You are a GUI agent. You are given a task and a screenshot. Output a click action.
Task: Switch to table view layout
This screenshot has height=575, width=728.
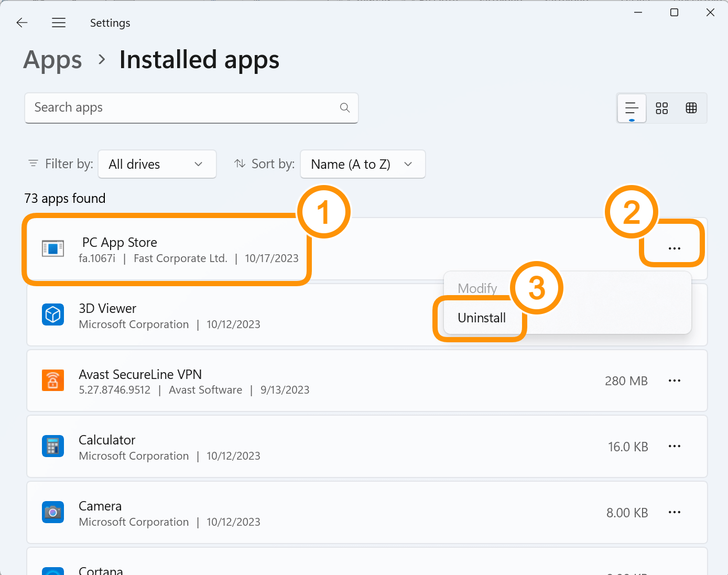pyautogui.click(x=691, y=108)
